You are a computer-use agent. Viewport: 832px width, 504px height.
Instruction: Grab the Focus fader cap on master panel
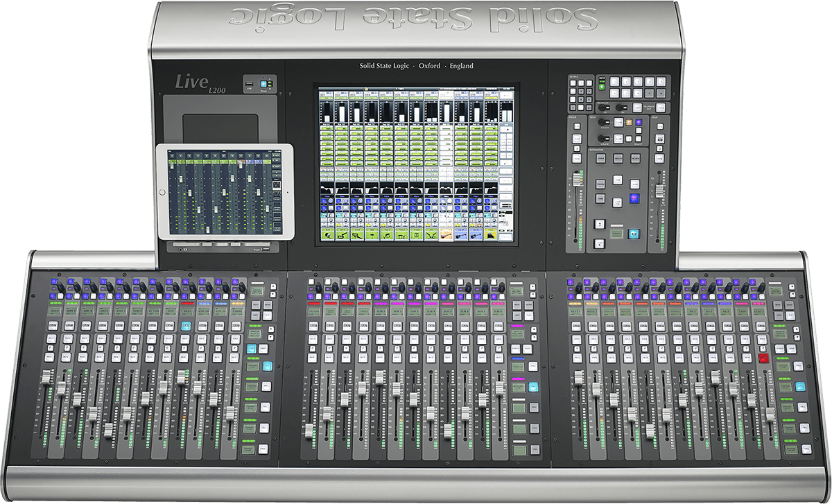(x=577, y=179)
